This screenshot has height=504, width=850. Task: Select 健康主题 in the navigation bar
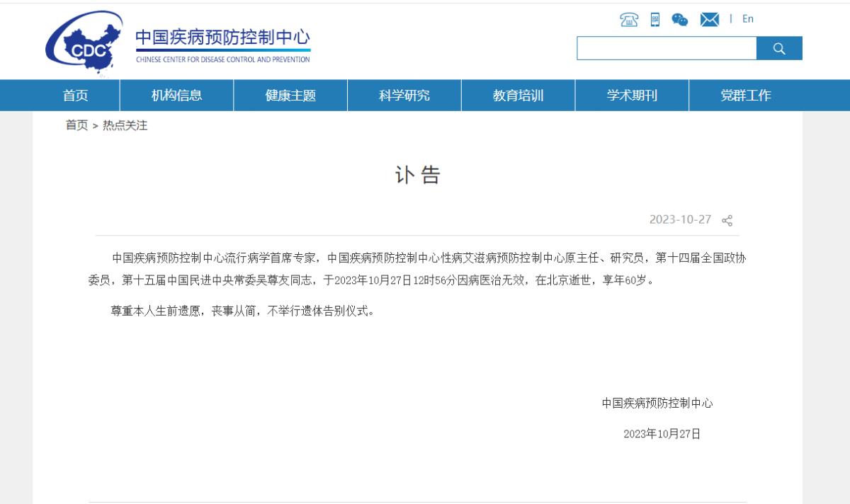pos(290,96)
